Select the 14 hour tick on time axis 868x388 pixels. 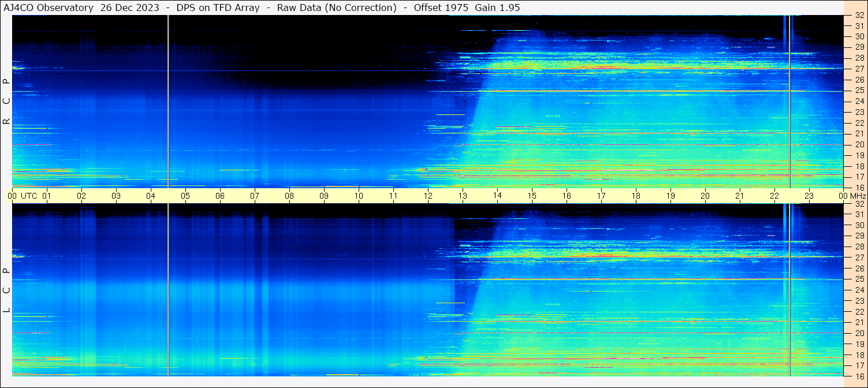[x=497, y=196]
